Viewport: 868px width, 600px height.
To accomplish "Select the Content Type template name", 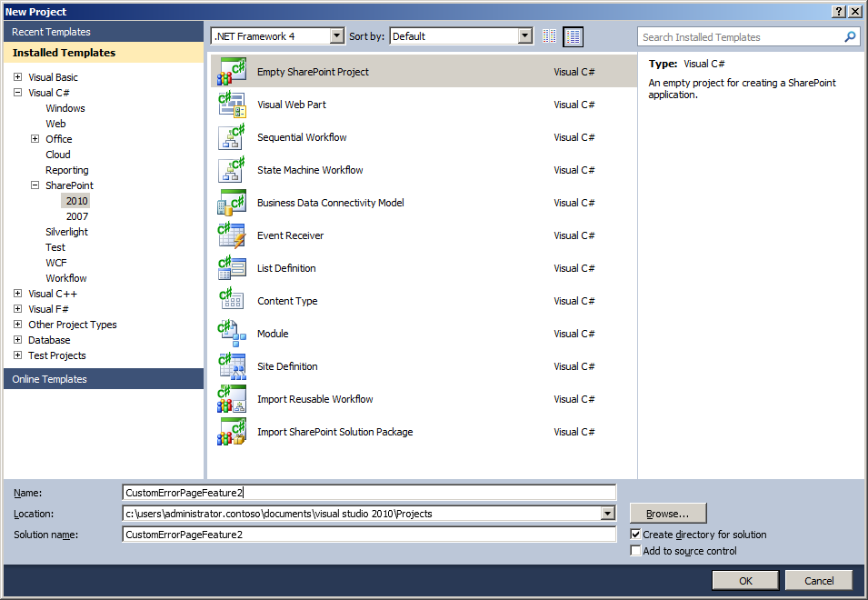I will point(287,301).
